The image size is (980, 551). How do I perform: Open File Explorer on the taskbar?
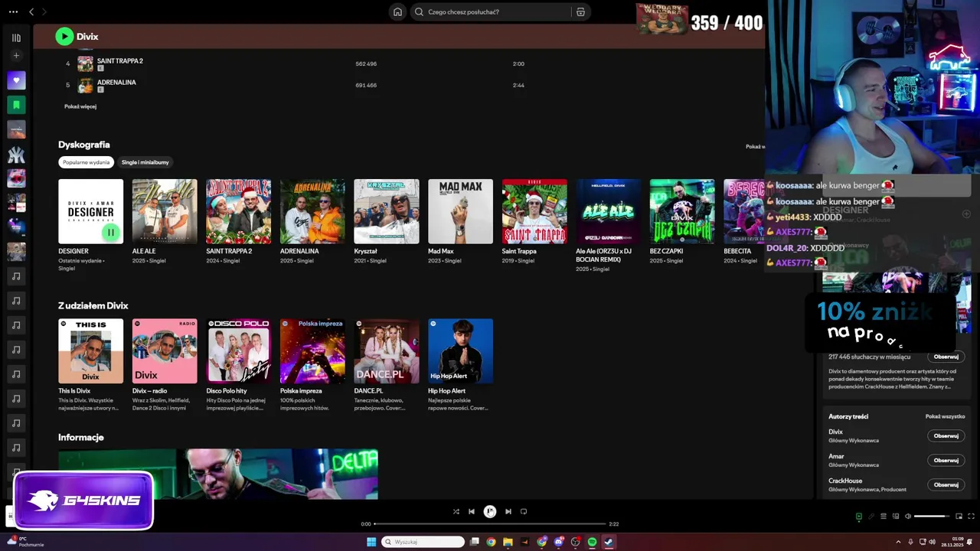tap(508, 542)
